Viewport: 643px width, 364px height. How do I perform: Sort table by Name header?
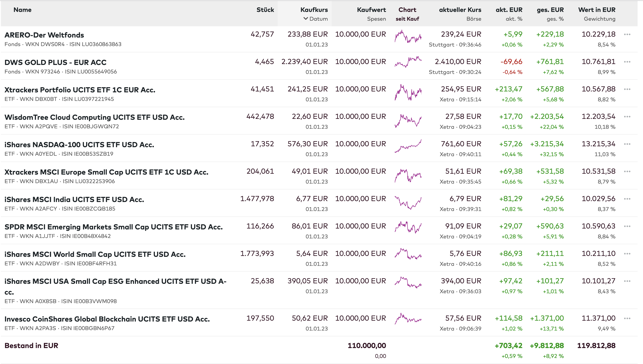pyautogui.click(x=22, y=10)
